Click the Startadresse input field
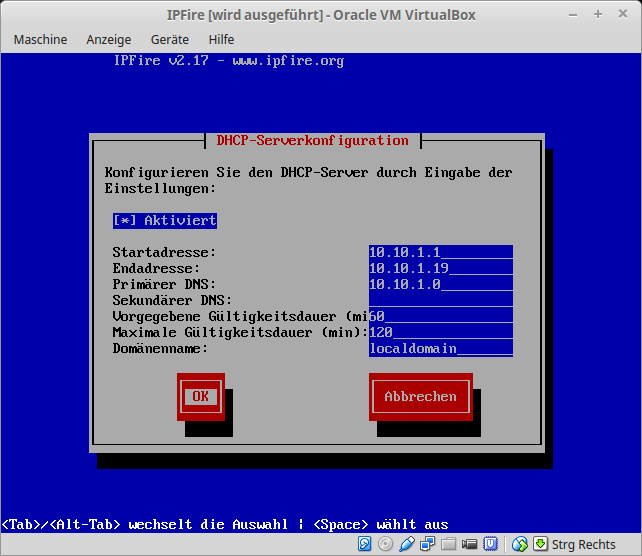 [441, 252]
